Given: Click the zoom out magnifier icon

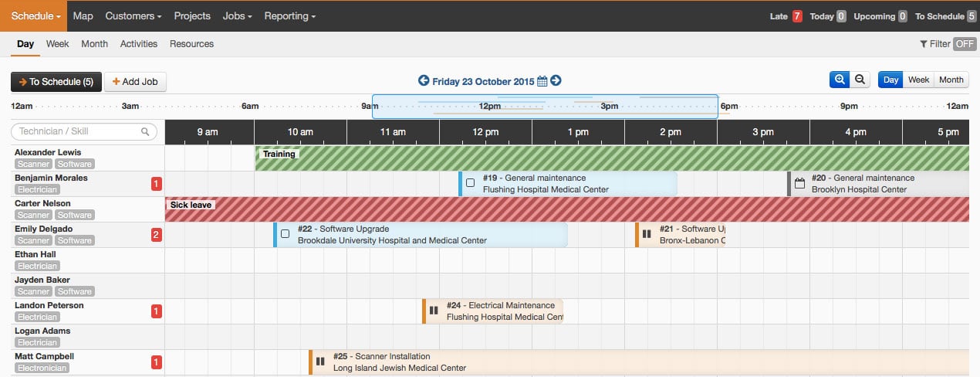Looking at the screenshot, I should tap(860, 80).
